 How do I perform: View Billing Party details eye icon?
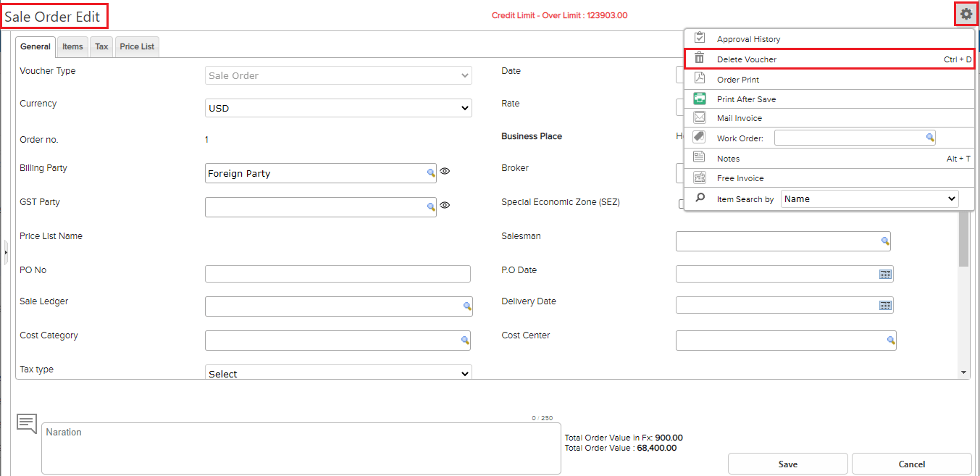pos(445,172)
